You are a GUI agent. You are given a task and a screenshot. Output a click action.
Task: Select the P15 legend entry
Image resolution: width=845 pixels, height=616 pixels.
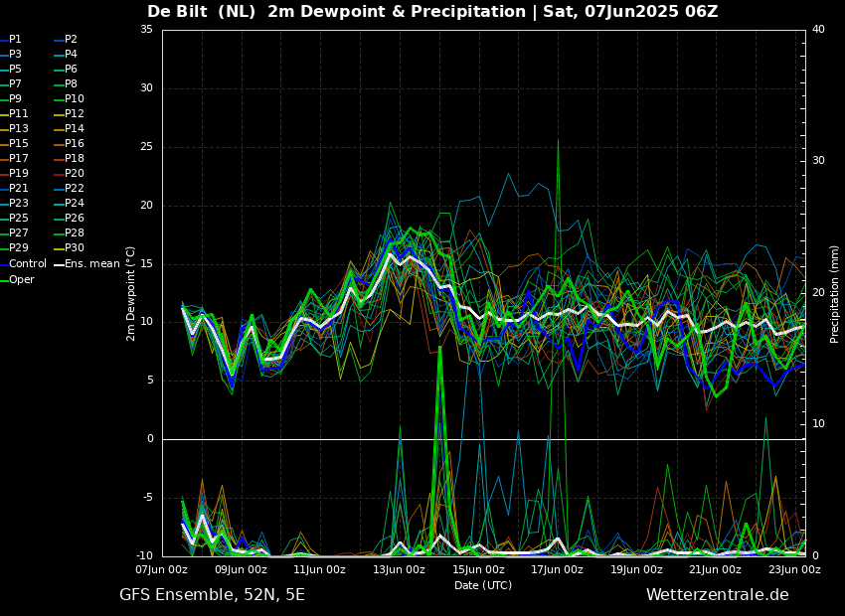point(19,144)
